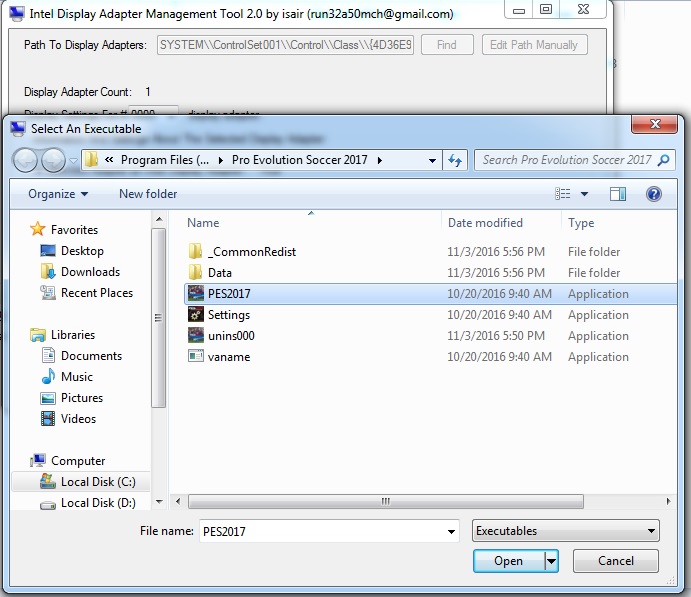
Task: Click the Refresh button beside the address bar
Action: [455, 160]
